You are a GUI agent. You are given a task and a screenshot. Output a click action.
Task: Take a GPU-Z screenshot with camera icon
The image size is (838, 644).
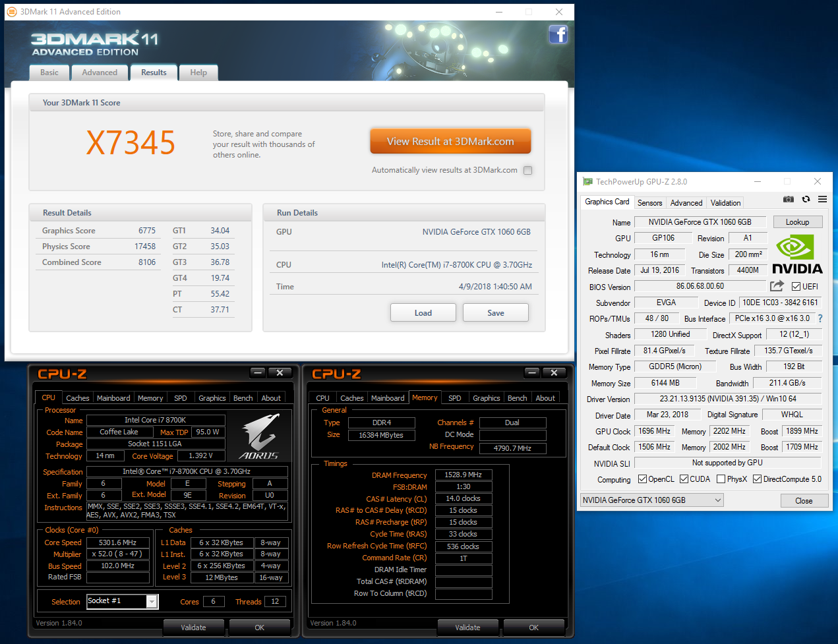[x=788, y=199]
